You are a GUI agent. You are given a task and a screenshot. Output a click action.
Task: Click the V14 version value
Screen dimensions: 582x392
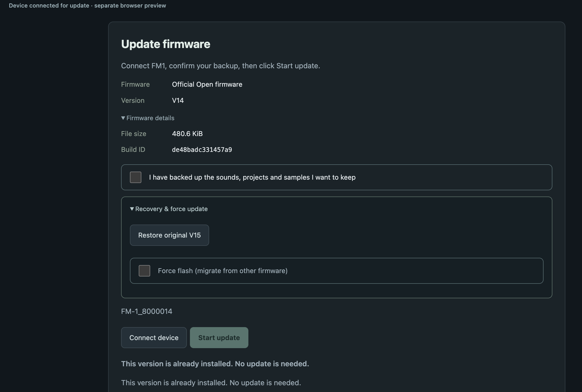click(178, 100)
